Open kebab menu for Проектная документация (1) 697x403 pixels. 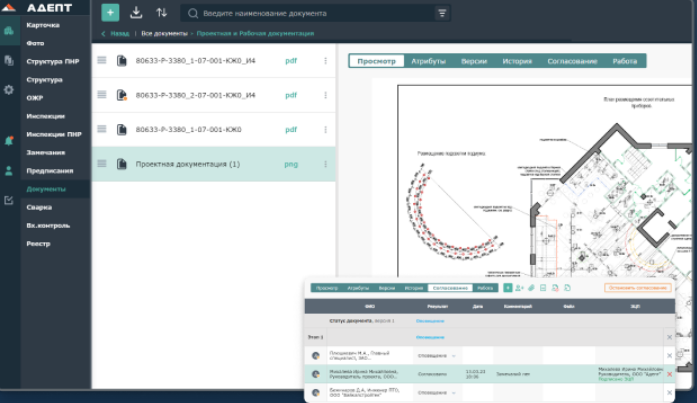[x=325, y=164]
